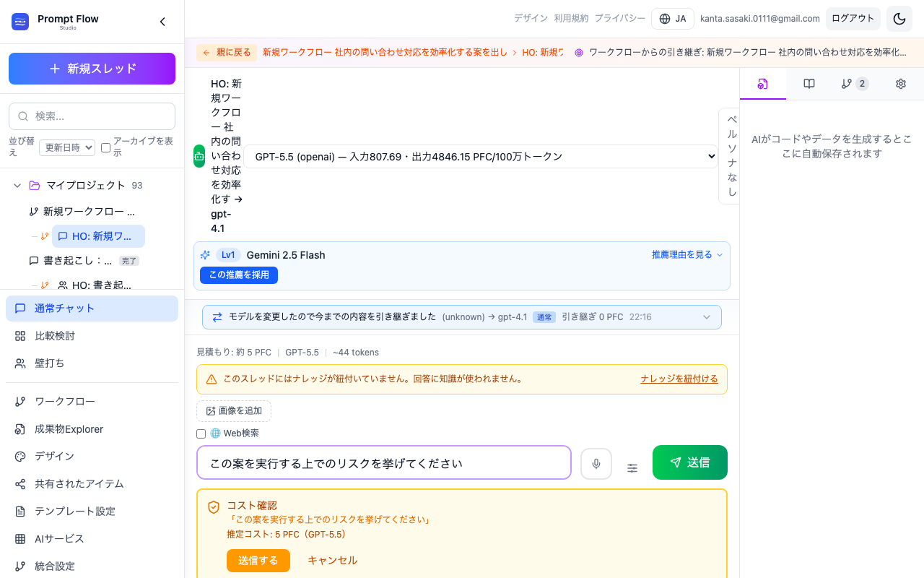Open 統合設定 in the sidebar
This screenshot has height=578, width=924.
92,566
